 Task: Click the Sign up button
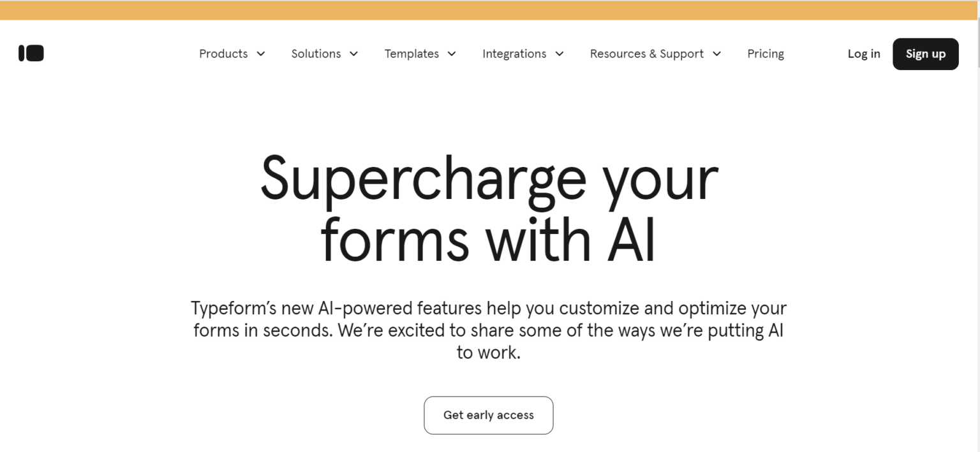(x=925, y=54)
